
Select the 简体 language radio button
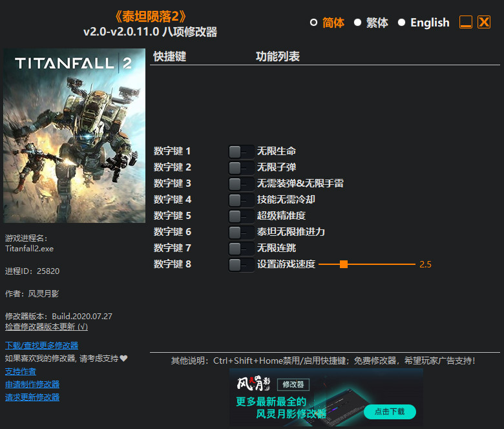tap(313, 23)
